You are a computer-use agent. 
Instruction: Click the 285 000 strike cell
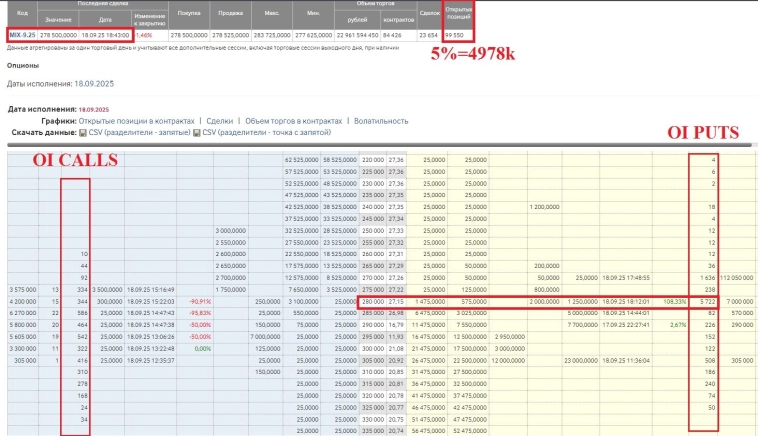(373, 313)
